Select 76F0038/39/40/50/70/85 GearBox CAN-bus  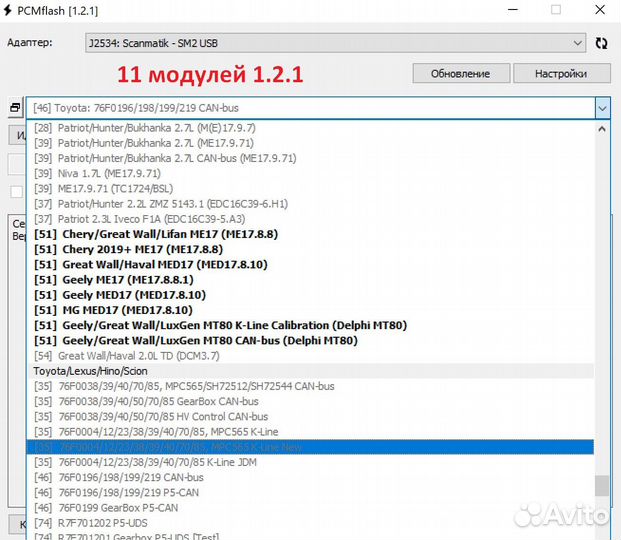pyautogui.click(x=310, y=401)
